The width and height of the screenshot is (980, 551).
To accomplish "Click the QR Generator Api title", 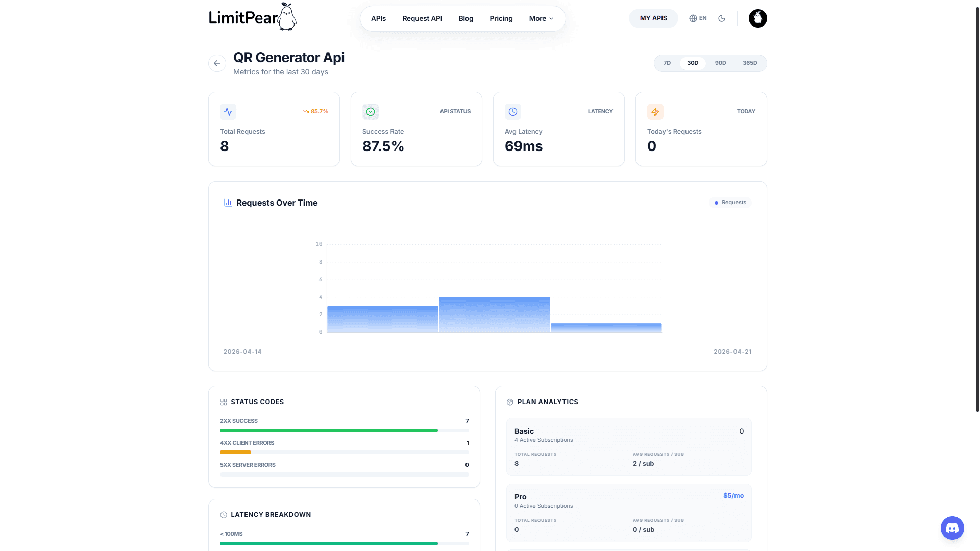I will [289, 58].
